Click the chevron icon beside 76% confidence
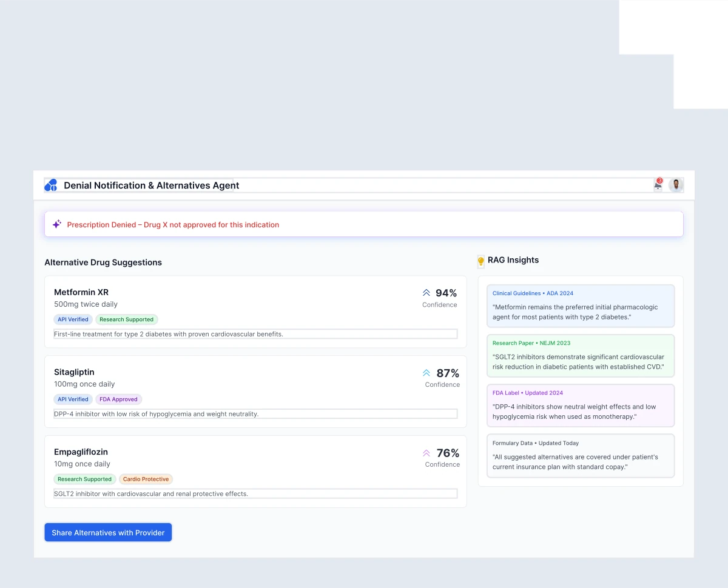 point(426,453)
